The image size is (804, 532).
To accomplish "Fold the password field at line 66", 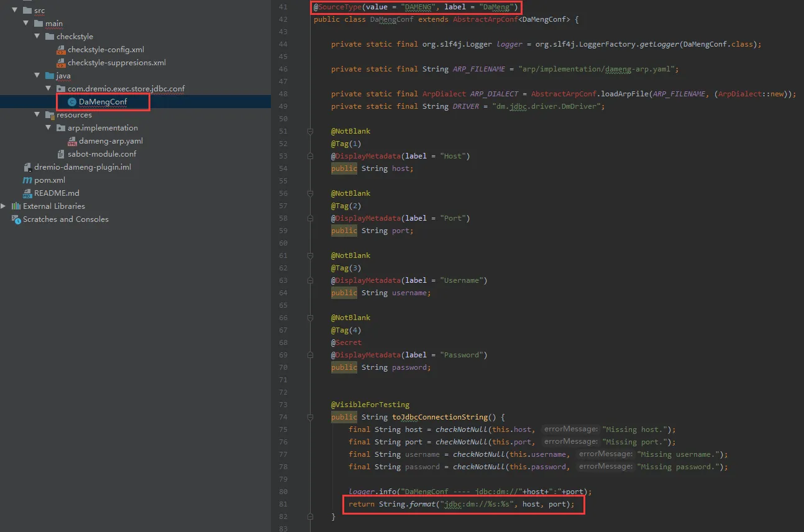I will [309, 318].
